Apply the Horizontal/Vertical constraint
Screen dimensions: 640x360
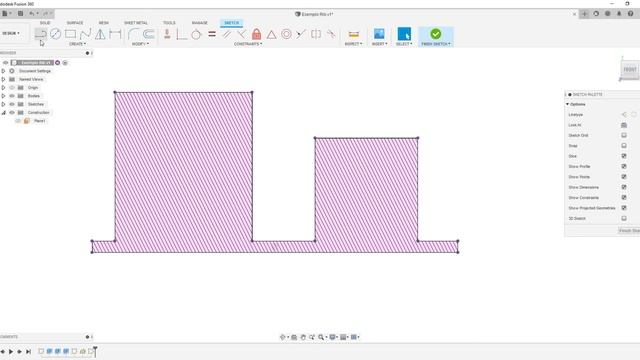pyautogui.click(x=167, y=34)
